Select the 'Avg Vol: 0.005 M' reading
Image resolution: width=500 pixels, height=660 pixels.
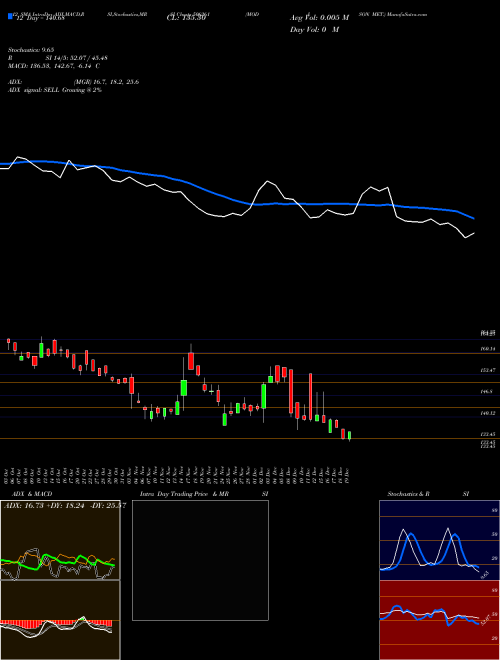[319, 18]
